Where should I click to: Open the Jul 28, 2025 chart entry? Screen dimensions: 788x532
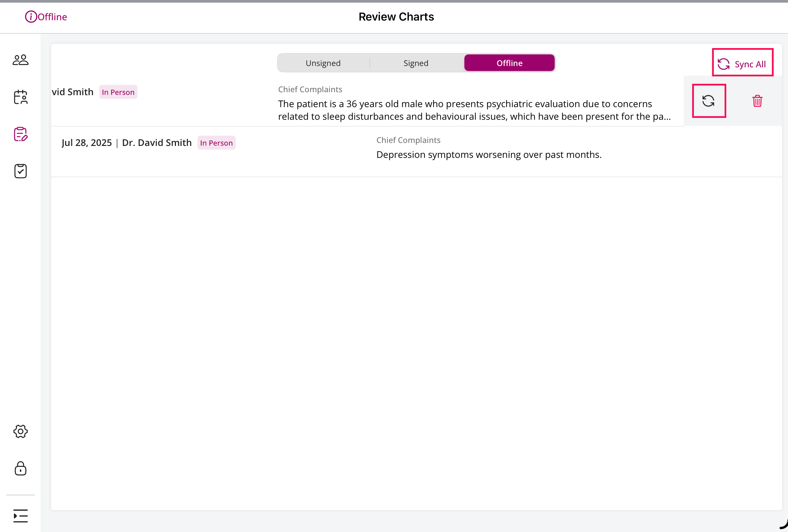pyautogui.click(x=87, y=142)
